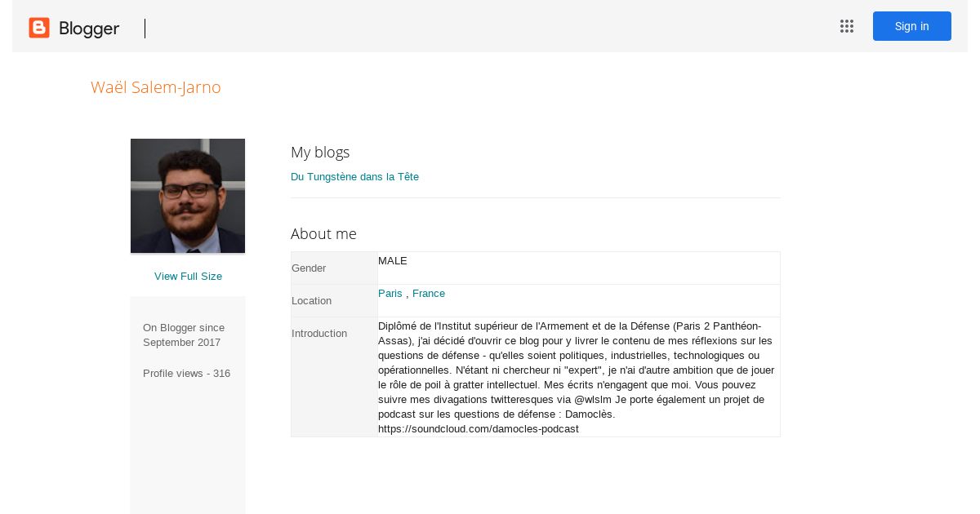Click the On Blogger since September 2017 text
The width and height of the screenshot is (980, 514).
[x=184, y=335]
